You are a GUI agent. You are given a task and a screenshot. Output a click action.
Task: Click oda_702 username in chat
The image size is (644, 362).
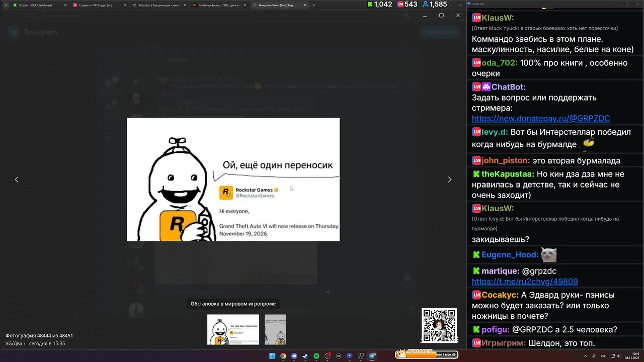click(499, 63)
